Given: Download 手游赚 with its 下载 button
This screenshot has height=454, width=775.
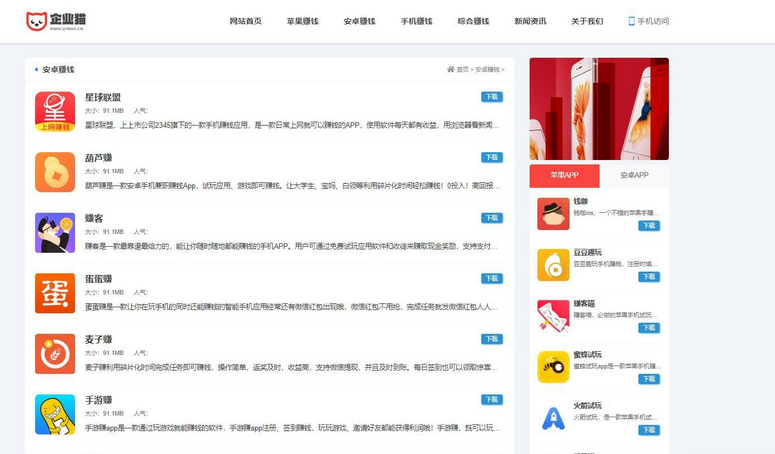Looking at the screenshot, I should (492, 400).
